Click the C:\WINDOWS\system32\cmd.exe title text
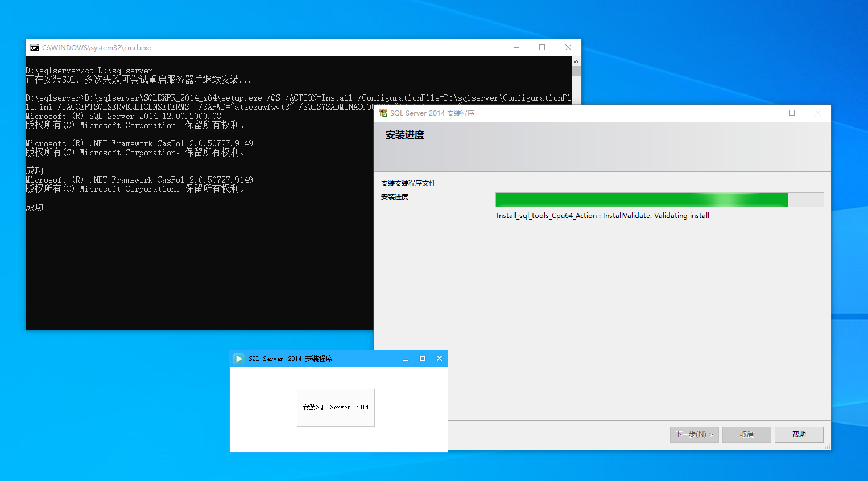This screenshot has width=868, height=481. pos(97,48)
